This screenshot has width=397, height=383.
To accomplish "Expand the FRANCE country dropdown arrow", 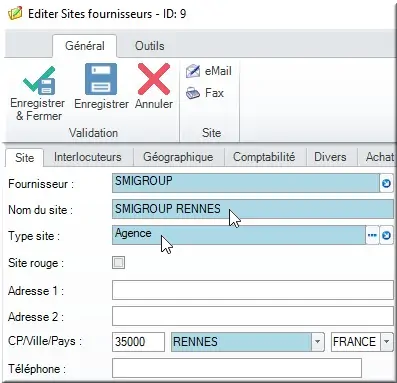I will [x=386, y=342].
